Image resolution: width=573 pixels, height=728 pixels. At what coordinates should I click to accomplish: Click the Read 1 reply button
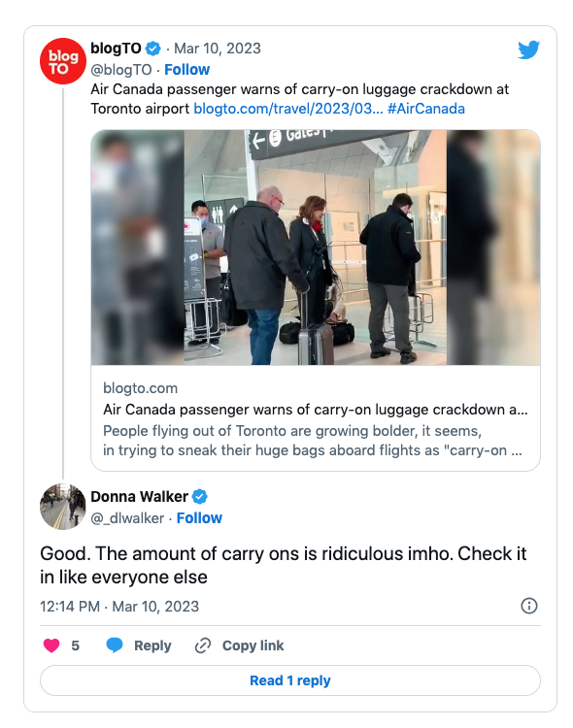290,680
